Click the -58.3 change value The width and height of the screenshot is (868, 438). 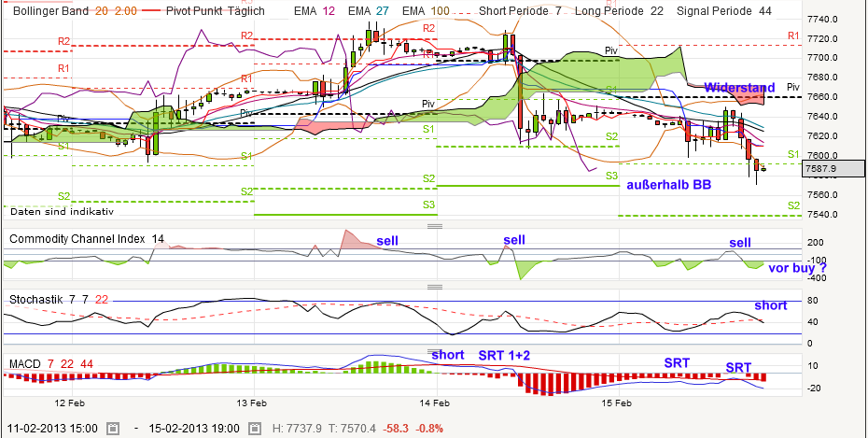point(397,429)
